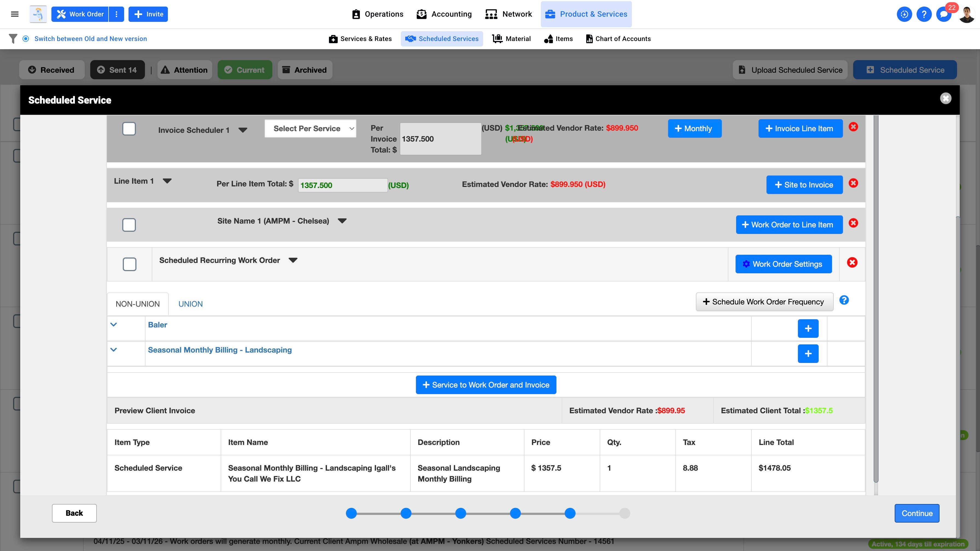Open the chat messages icon with badge
This screenshot has width=980, height=551.
coord(943,14)
